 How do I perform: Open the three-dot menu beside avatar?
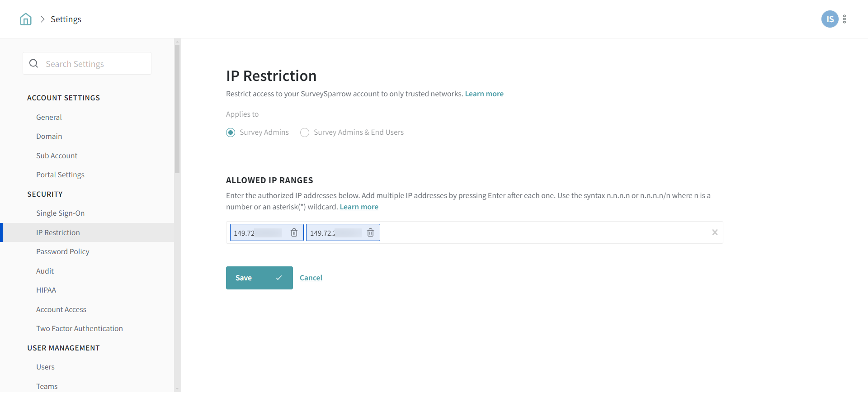point(844,19)
